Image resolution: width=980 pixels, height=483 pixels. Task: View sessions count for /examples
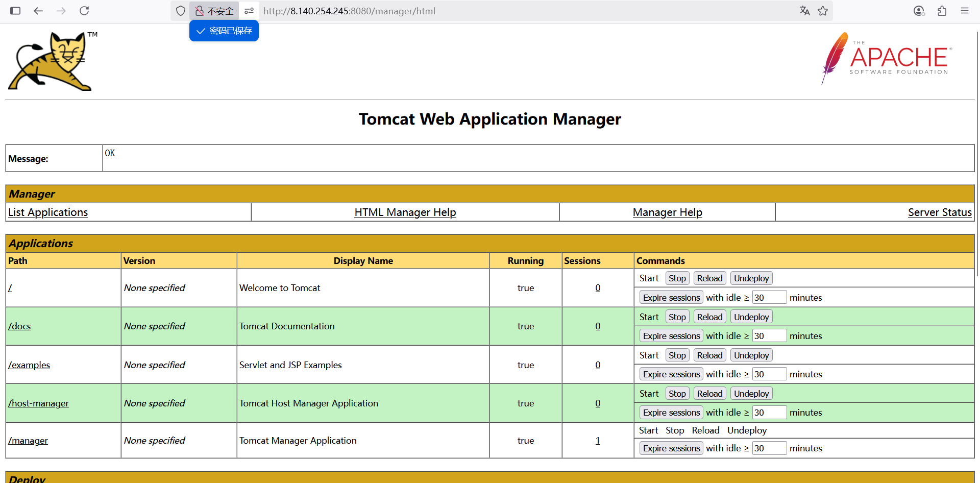[598, 365]
